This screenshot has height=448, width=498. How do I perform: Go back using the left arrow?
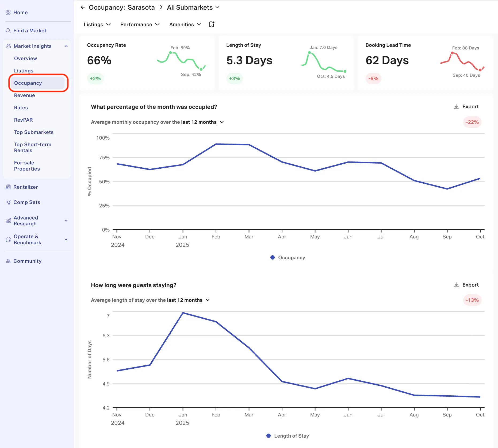pyautogui.click(x=83, y=7)
